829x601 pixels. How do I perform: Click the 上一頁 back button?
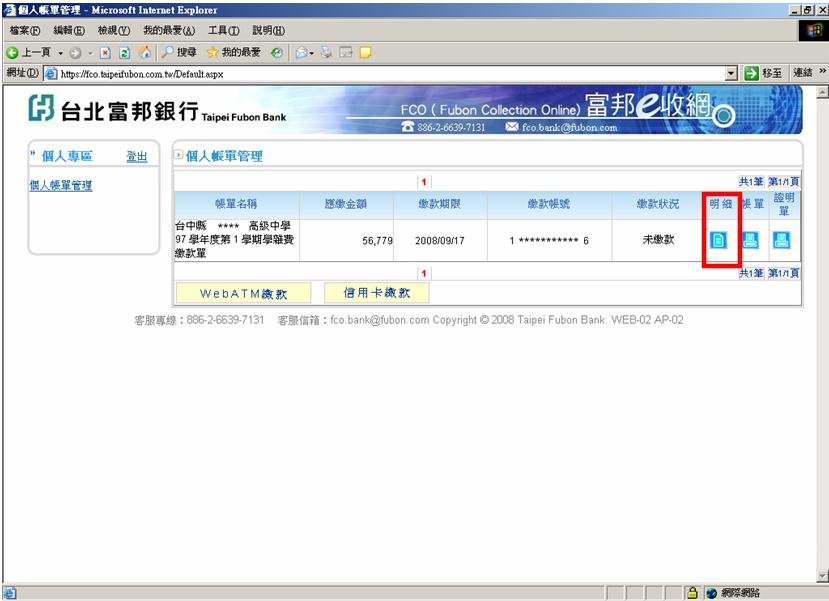coord(30,52)
